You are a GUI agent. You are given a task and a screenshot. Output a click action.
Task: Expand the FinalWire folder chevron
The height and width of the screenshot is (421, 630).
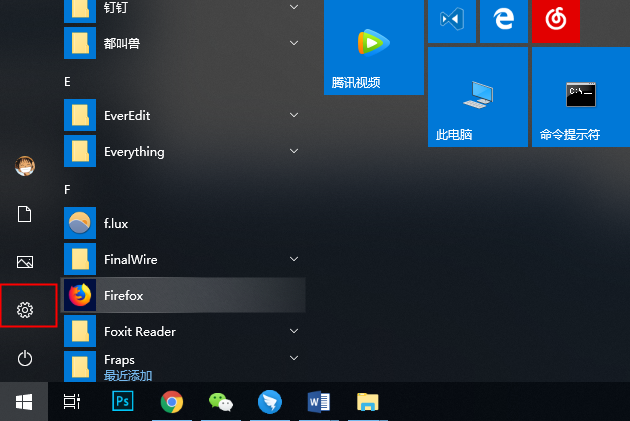click(x=294, y=259)
